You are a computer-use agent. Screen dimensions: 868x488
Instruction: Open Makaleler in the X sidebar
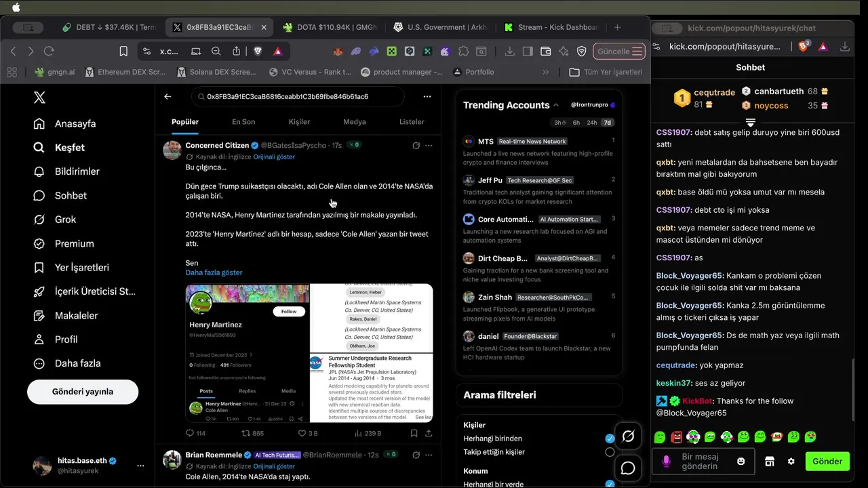tap(39, 315)
